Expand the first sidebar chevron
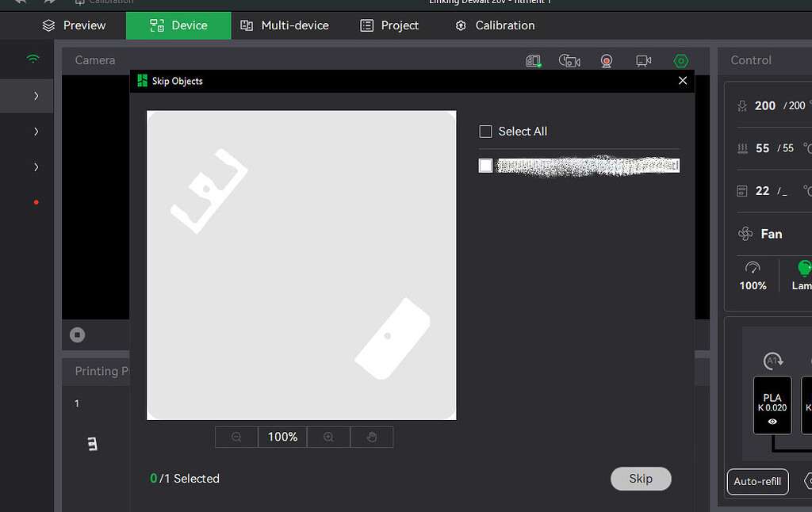This screenshot has width=812, height=512. [36, 96]
